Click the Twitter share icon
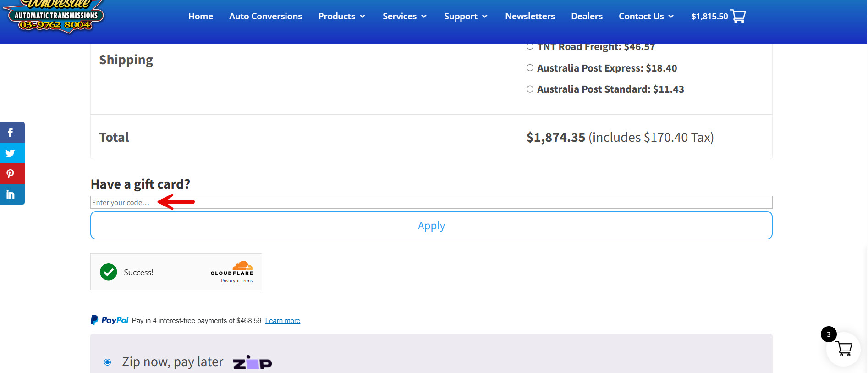This screenshot has height=373, width=868. (11, 153)
